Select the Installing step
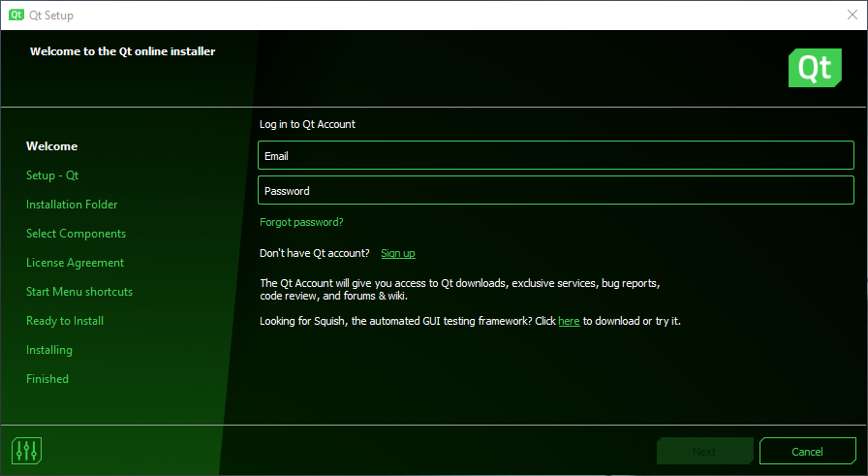 click(48, 350)
